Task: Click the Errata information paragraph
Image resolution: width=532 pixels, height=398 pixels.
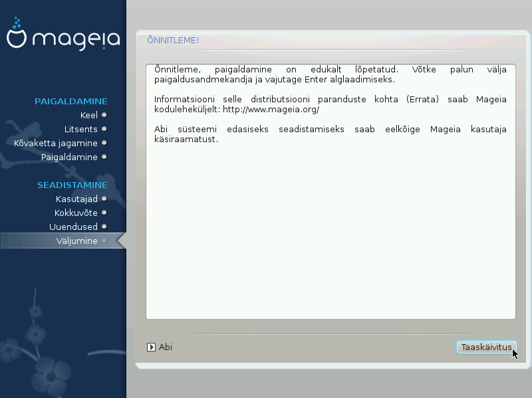Action: click(330, 104)
